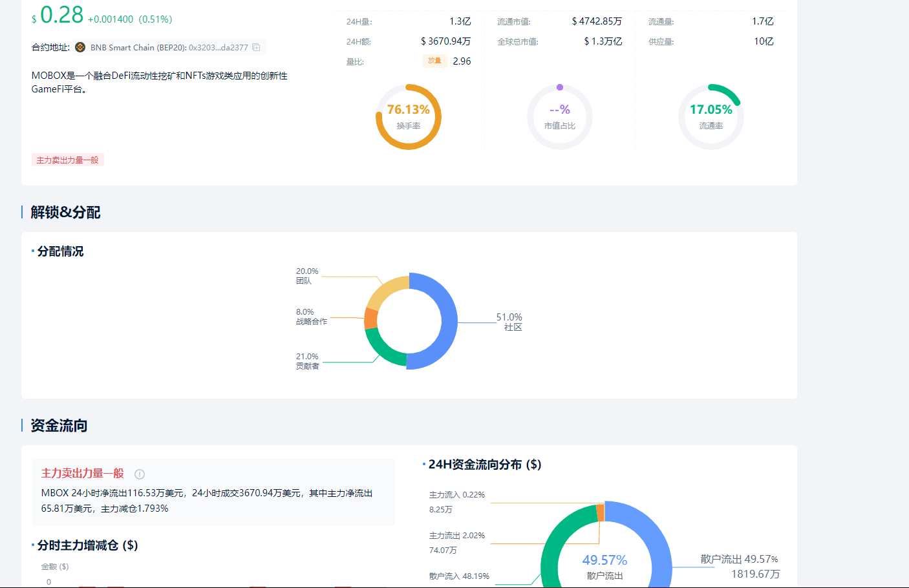Copy the contract address using copy icon
Image resolution: width=909 pixels, height=588 pixels.
(x=256, y=47)
